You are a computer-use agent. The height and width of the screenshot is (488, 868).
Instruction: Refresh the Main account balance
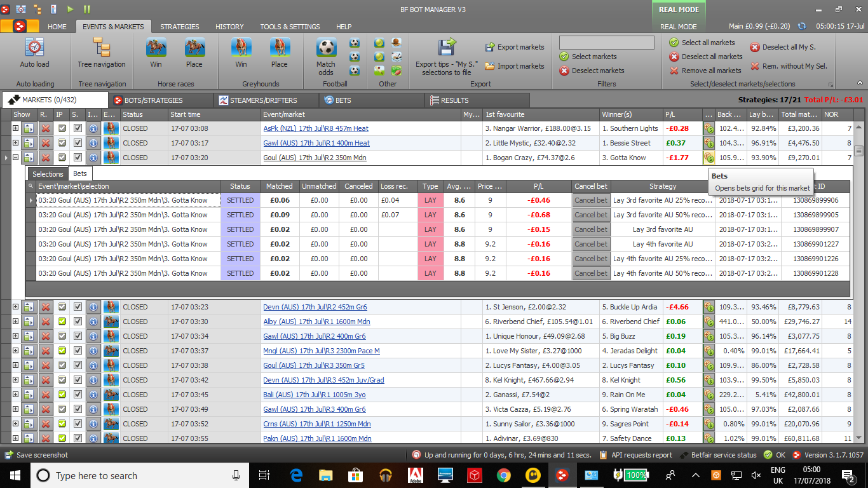[x=802, y=26]
